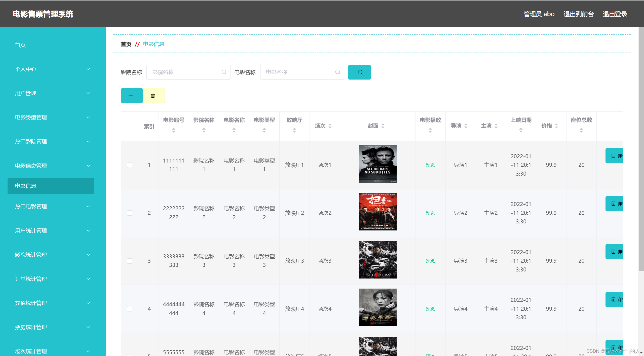Viewport: 644px width, 356px height.
Task: Click 首页 breadcrumb link
Action: [x=126, y=44]
